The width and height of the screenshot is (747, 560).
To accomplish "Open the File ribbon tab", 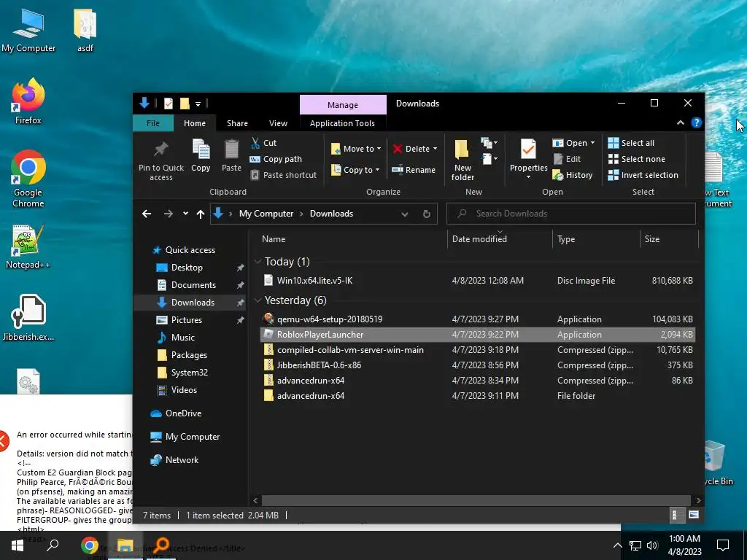I will point(153,122).
